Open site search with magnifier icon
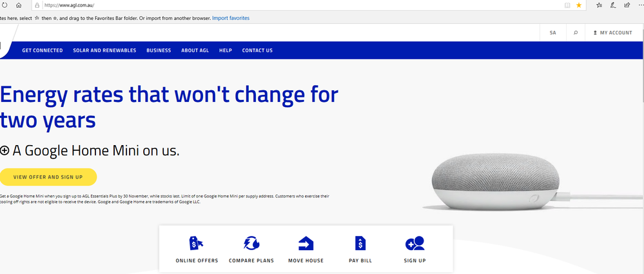Image resolution: width=644 pixels, height=274 pixels. pyautogui.click(x=576, y=32)
